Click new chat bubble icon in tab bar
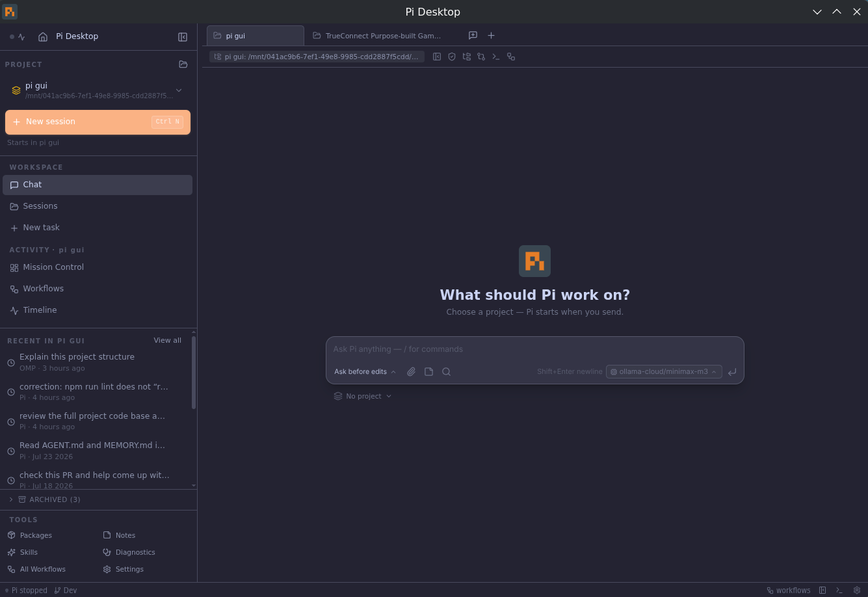868x597 pixels. pos(473,36)
